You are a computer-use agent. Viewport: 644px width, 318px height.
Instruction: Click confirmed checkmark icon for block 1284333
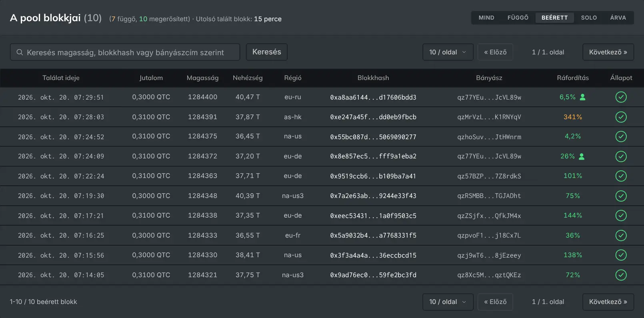point(621,236)
